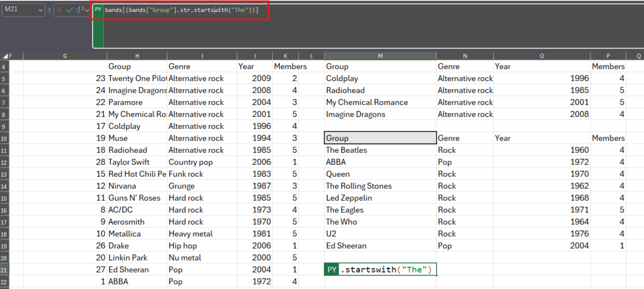The height and width of the screenshot is (289, 644).
Task: Select The Beatles cell
Action: (x=380, y=150)
